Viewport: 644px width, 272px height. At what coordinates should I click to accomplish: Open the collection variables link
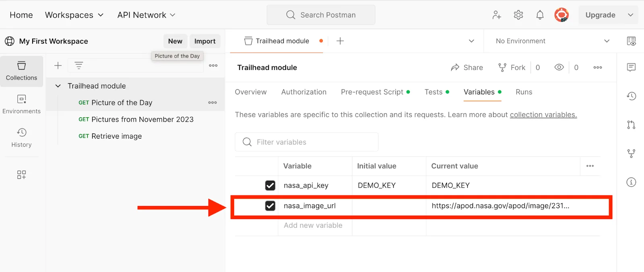[x=543, y=115]
